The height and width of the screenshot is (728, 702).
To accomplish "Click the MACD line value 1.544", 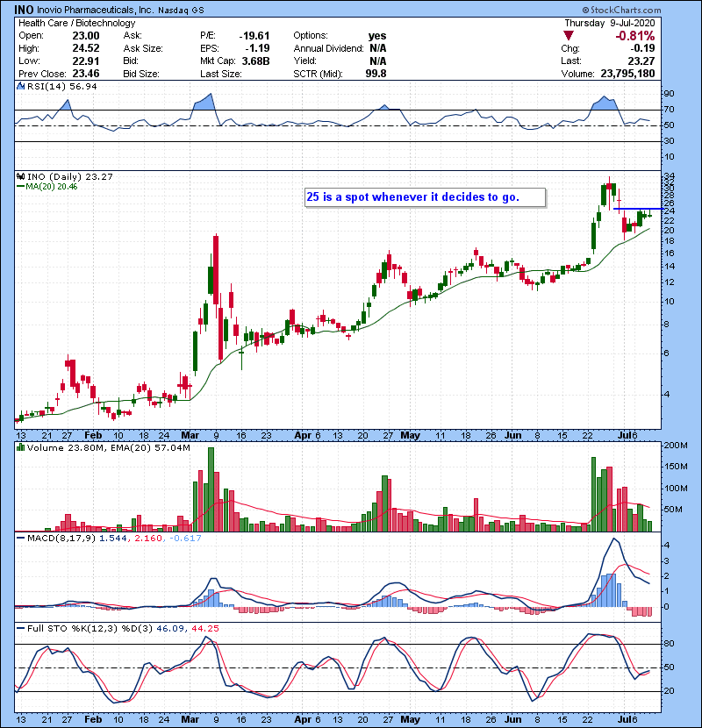I will (112, 539).
